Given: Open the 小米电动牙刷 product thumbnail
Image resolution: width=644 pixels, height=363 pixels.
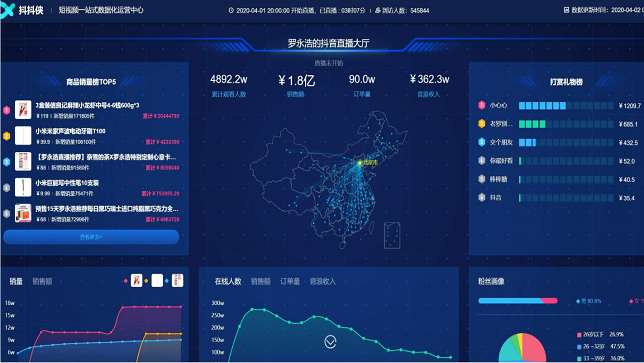Looking at the screenshot, I should click(x=23, y=136).
